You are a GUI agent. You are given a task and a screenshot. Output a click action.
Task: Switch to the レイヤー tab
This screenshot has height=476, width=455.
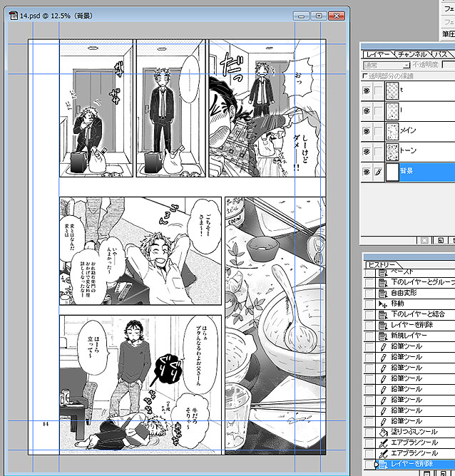378,54
